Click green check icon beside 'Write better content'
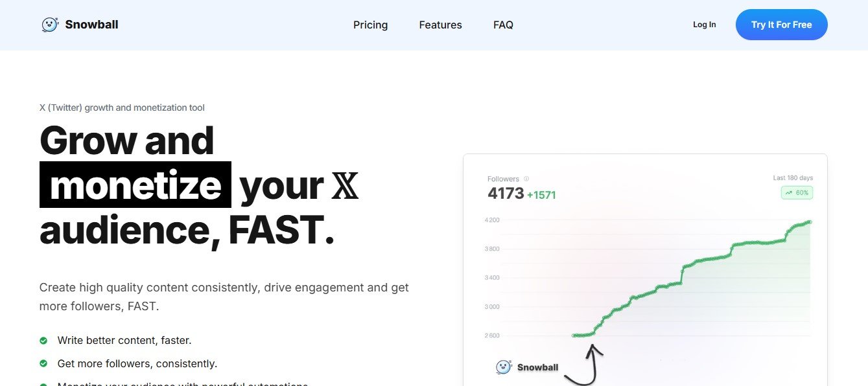 (x=43, y=341)
